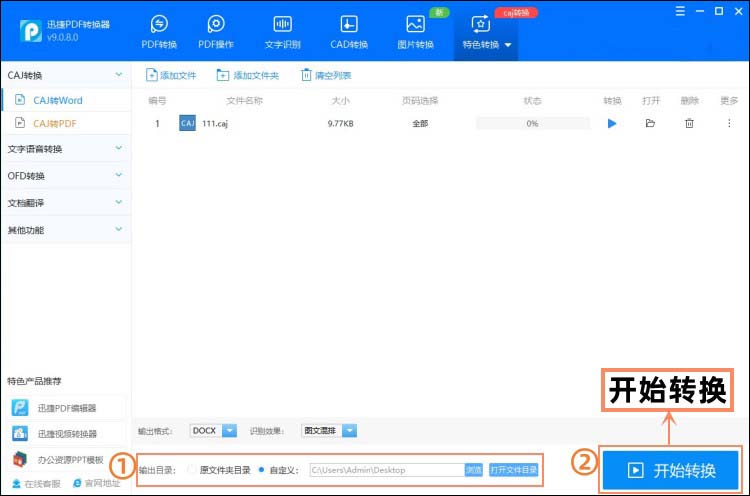Click 官网地址 link
This screenshot has width=750, height=496.
coord(96,483)
